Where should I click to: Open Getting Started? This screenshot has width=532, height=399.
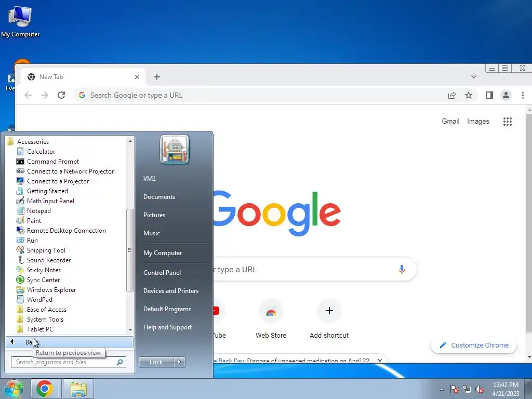pyautogui.click(x=47, y=191)
